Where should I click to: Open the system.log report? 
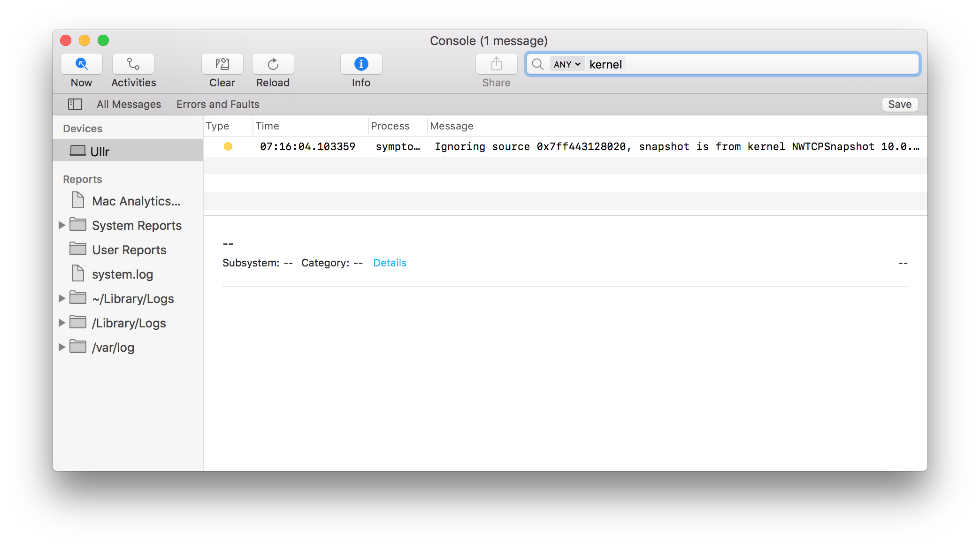pyautogui.click(x=122, y=274)
